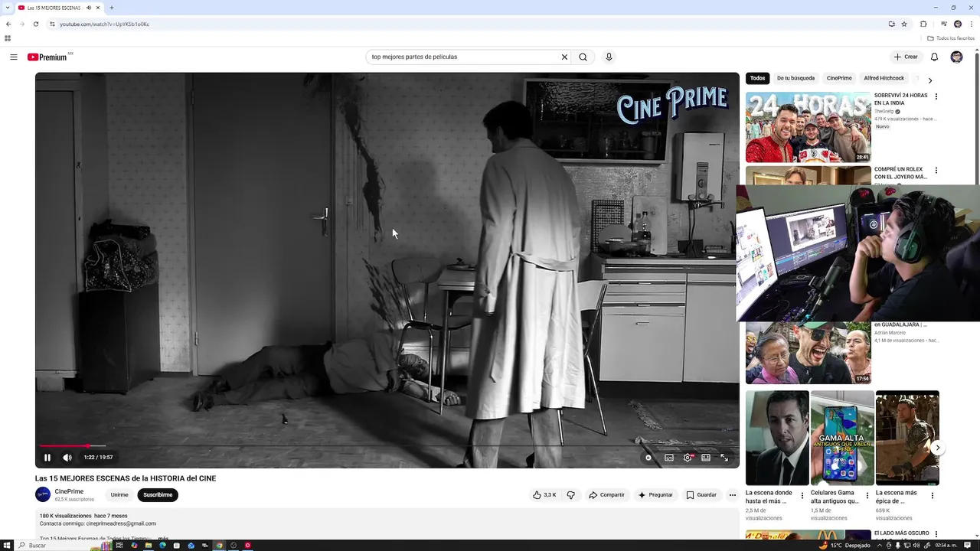Show more chips with the right arrow

(930, 80)
